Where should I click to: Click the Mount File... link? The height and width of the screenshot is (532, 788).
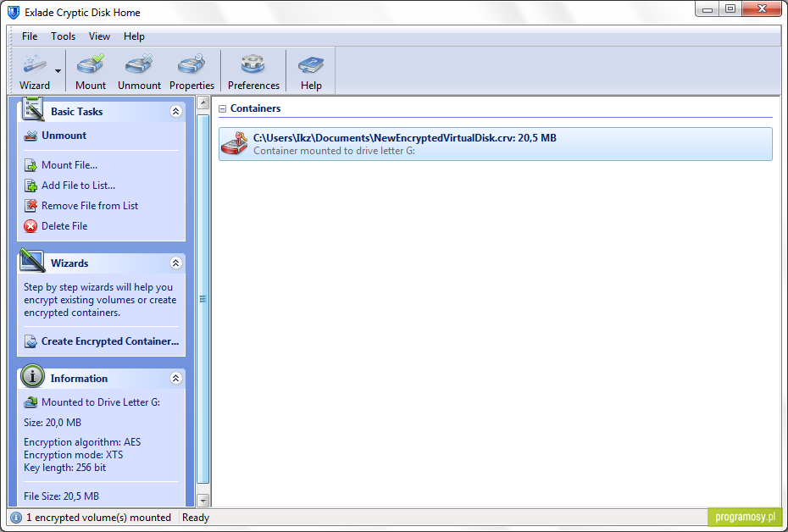point(69,165)
